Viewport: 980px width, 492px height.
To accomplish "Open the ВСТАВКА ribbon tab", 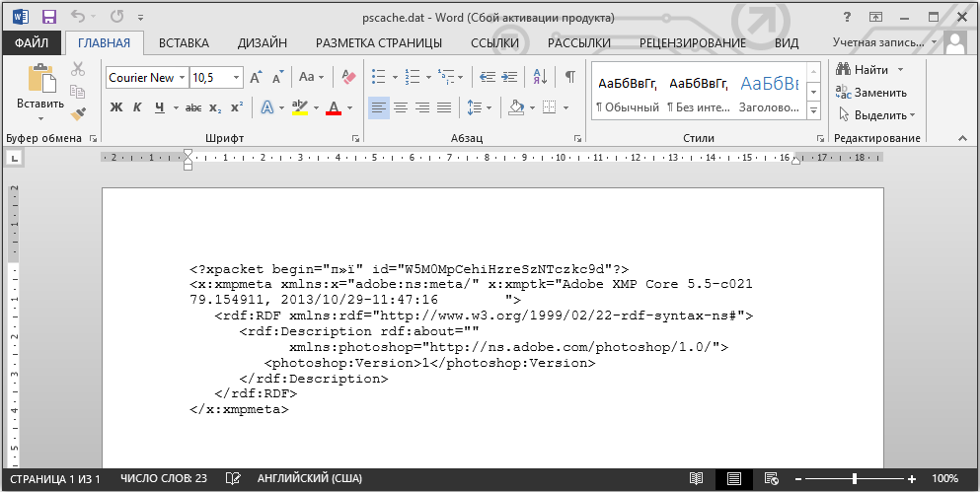I will pos(184,42).
